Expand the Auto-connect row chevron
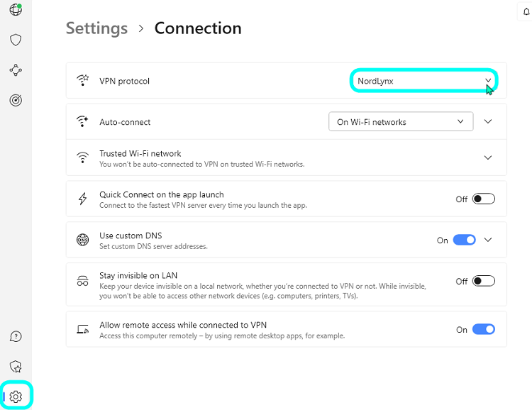 point(488,121)
